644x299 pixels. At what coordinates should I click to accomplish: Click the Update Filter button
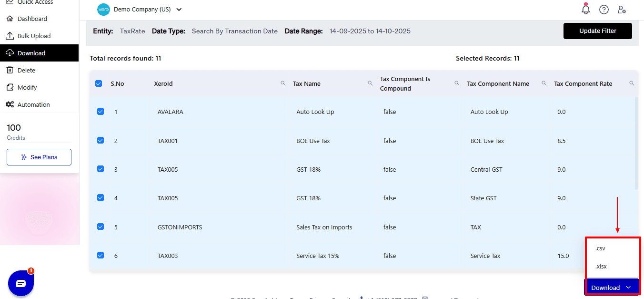click(x=597, y=31)
